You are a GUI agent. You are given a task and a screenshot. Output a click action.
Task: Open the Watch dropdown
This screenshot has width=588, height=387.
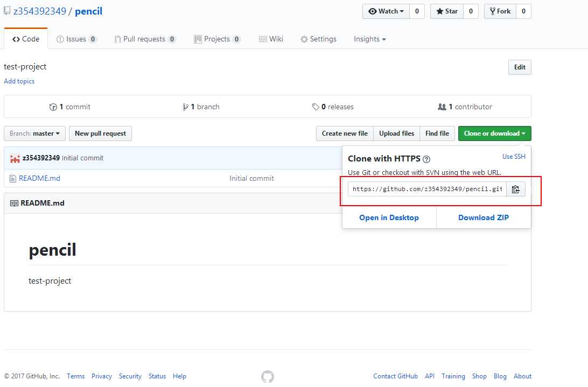pyautogui.click(x=386, y=11)
